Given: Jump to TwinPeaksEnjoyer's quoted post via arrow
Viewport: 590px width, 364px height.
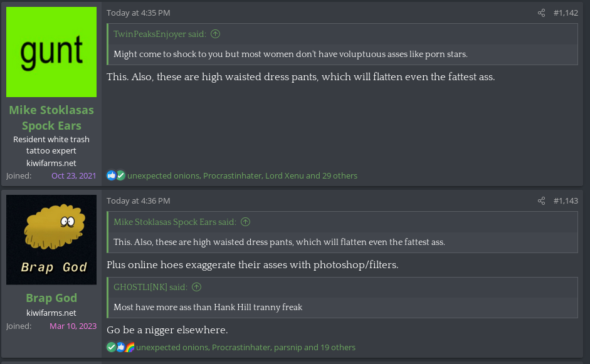Looking at the screenshot, I should coord(216,34).
